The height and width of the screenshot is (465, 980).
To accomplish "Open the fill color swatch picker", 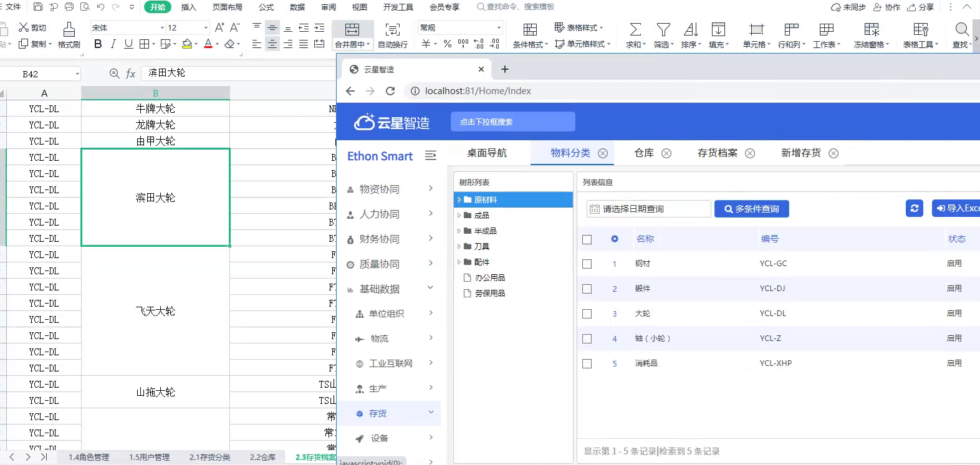I will (196, 44).
